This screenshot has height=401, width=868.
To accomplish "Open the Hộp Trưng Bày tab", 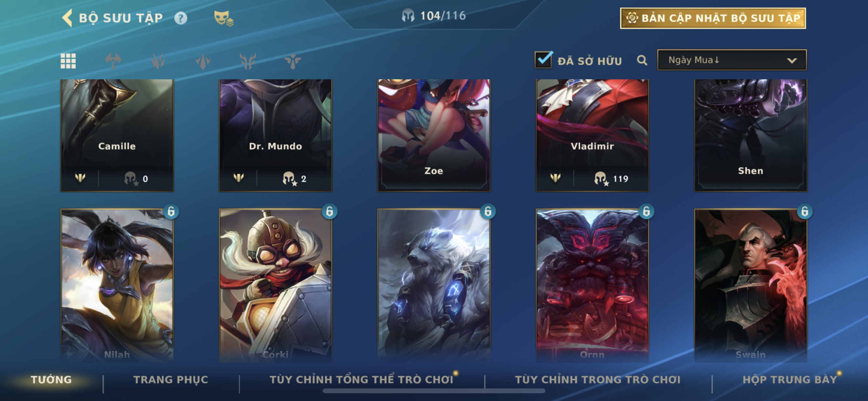I will click(790, 379).
